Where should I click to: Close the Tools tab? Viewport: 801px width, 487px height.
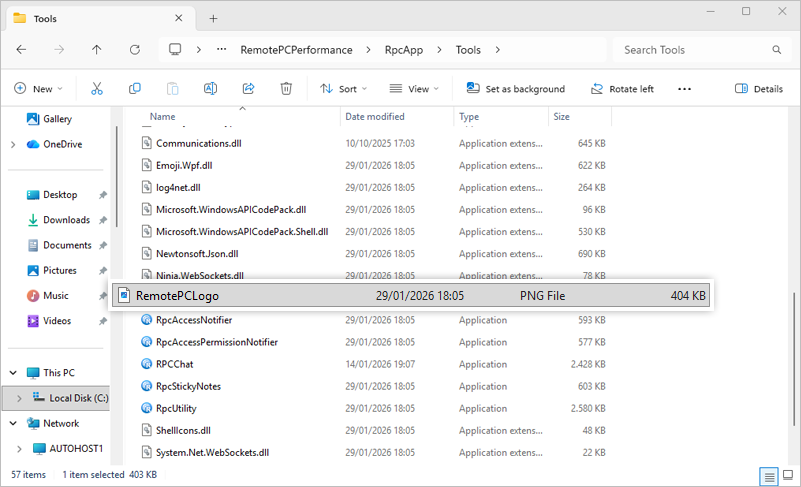click(x=179, y=18)
